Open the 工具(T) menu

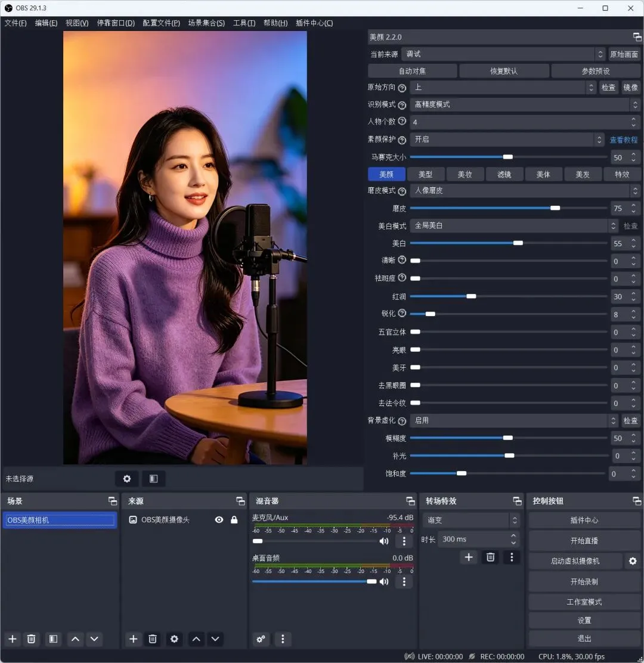pos(244,23)
